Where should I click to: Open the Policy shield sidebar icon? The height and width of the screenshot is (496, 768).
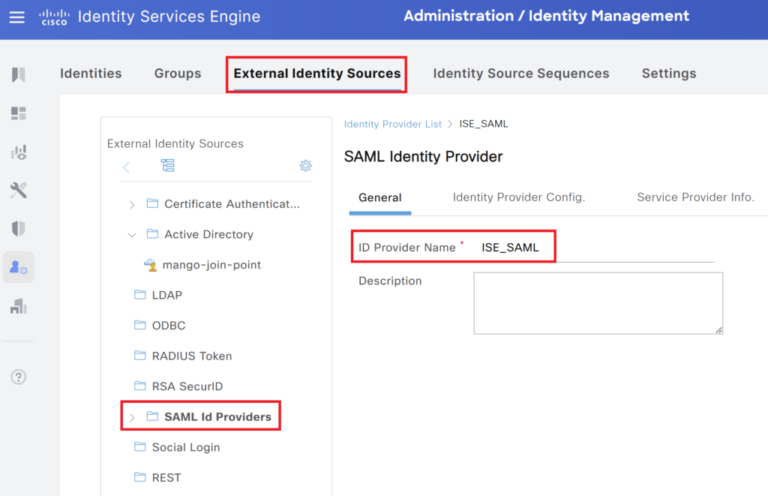pos(18,228)
